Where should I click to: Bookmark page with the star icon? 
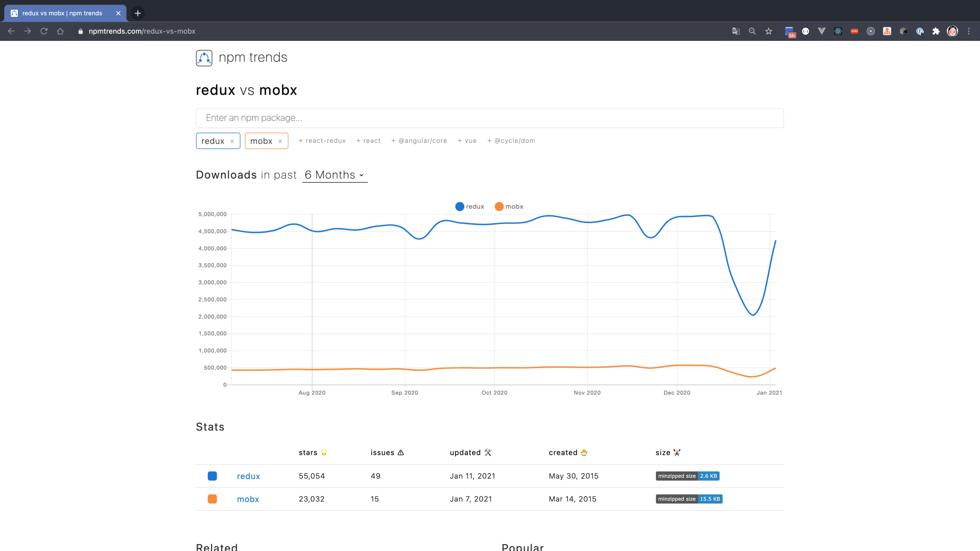coord(768,31)
